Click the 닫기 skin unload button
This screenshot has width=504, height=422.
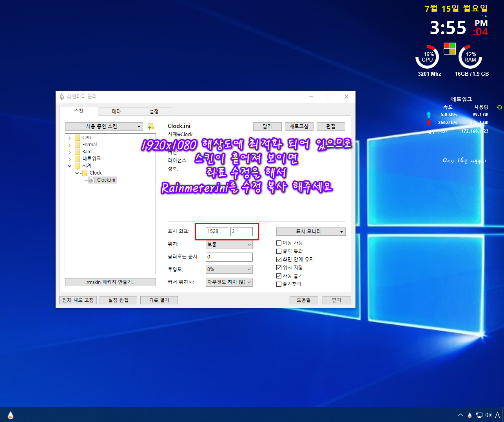267,126
